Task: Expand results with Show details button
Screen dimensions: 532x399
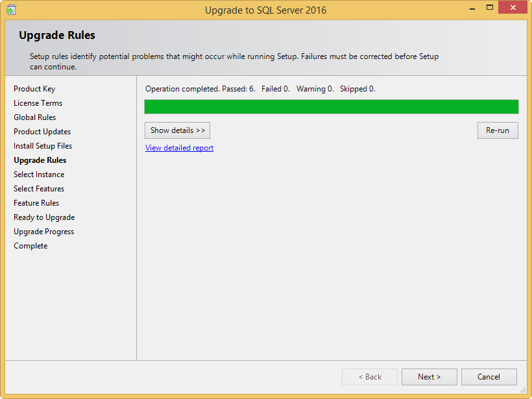Action: [178, 130]
